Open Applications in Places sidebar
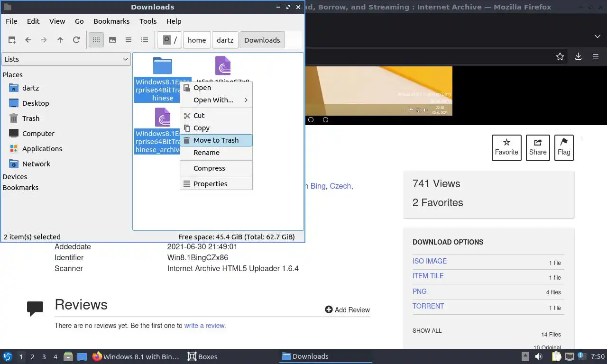Viewport: 607px width, 364px height. click(42, 149)
